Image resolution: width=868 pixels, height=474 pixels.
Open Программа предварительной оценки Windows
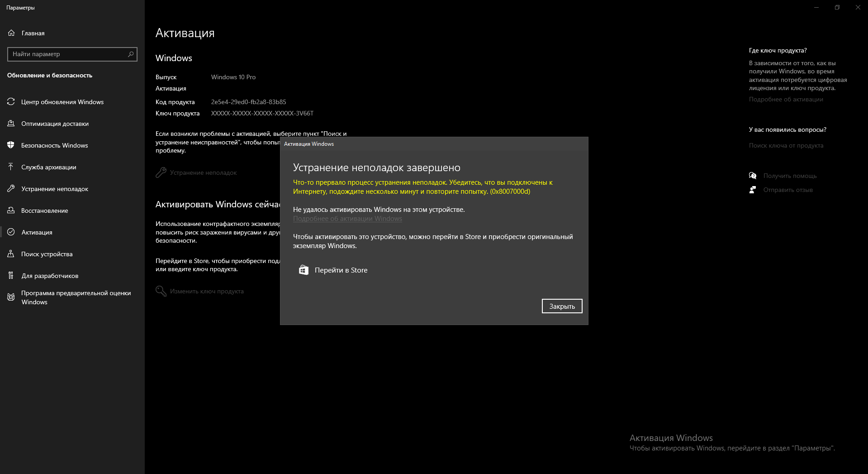coord(72,297)
